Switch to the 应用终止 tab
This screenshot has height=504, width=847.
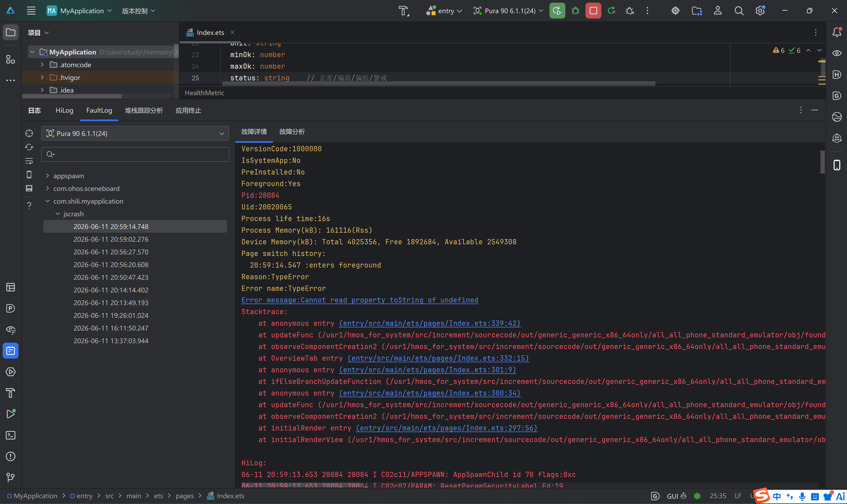pyautogui.click(x=188, y=110)
